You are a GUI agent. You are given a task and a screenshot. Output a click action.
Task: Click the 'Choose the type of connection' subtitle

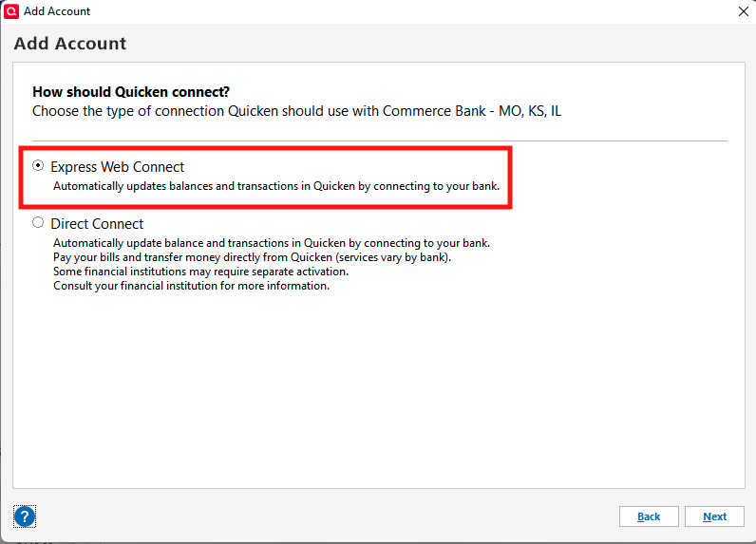pos(296,111)
